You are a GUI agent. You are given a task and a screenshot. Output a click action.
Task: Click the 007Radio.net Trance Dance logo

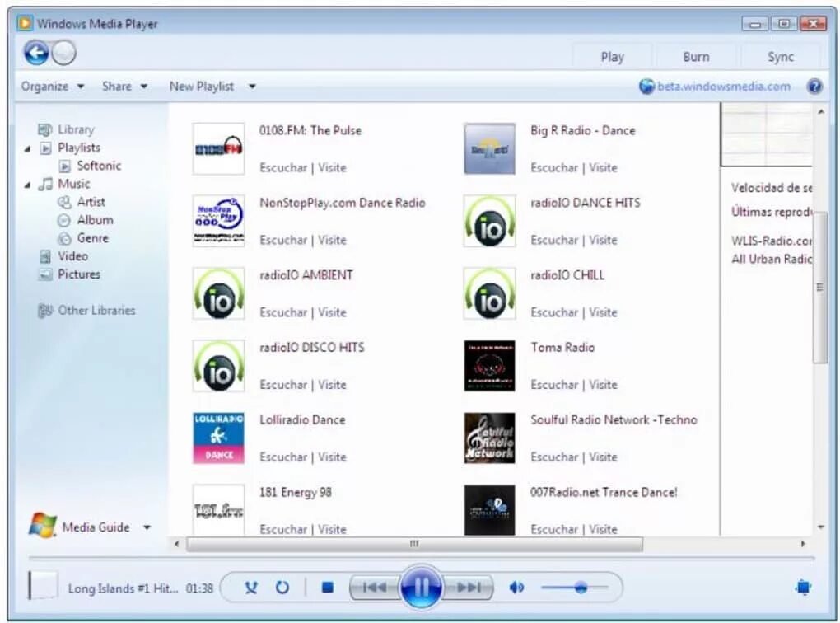tap(490, 510)
